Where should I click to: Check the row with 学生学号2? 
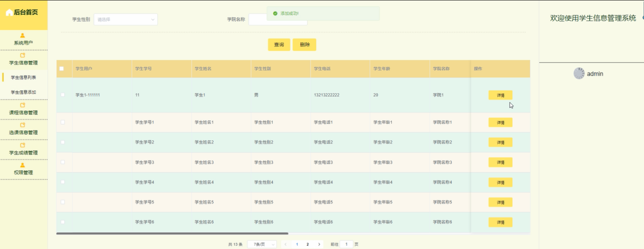(63, 142)
